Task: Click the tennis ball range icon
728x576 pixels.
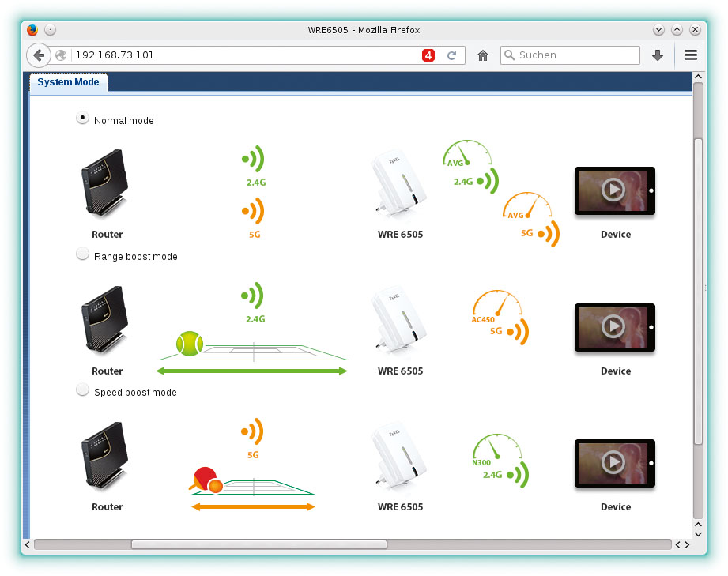Action: [x=190, y=344]
